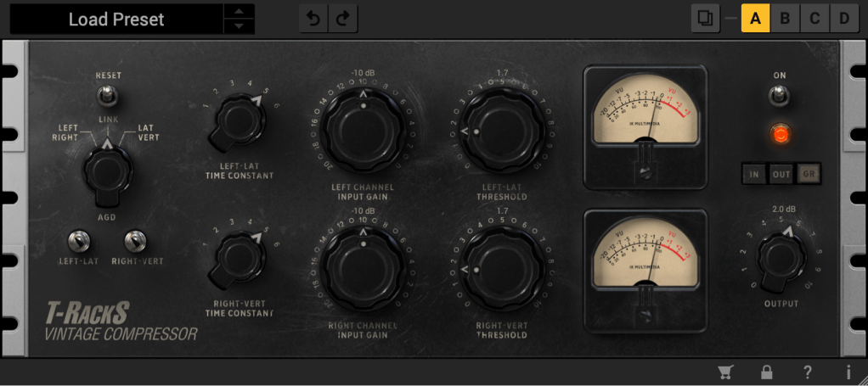Click the undo arrow icon
Image resolution: width=868 pixels, height=386 pixels.
coord(313,19)
